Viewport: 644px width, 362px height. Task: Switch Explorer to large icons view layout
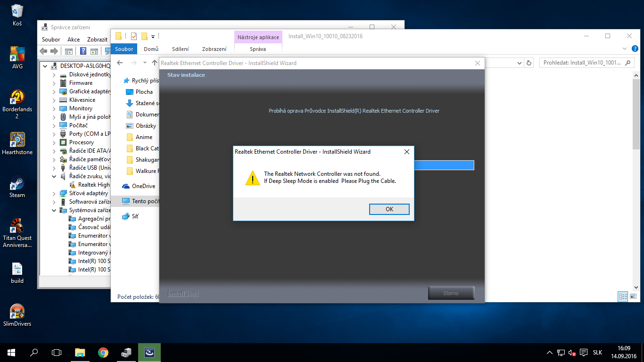click(x=634, y=296)
